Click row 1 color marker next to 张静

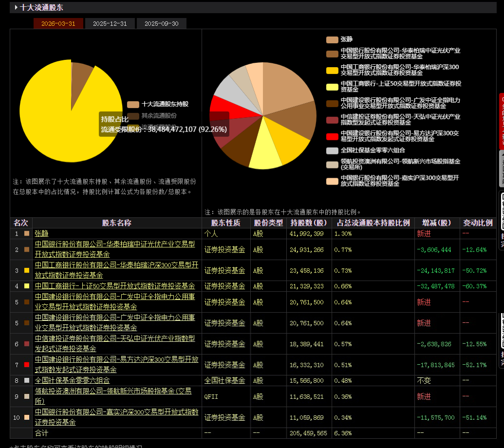pyautogui.click(x=27, y=234)
